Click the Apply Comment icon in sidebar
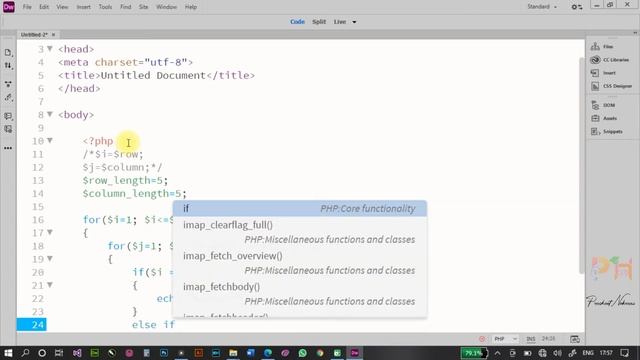The width and height of the screenshot is (640, 360). [x=8, y=116]
